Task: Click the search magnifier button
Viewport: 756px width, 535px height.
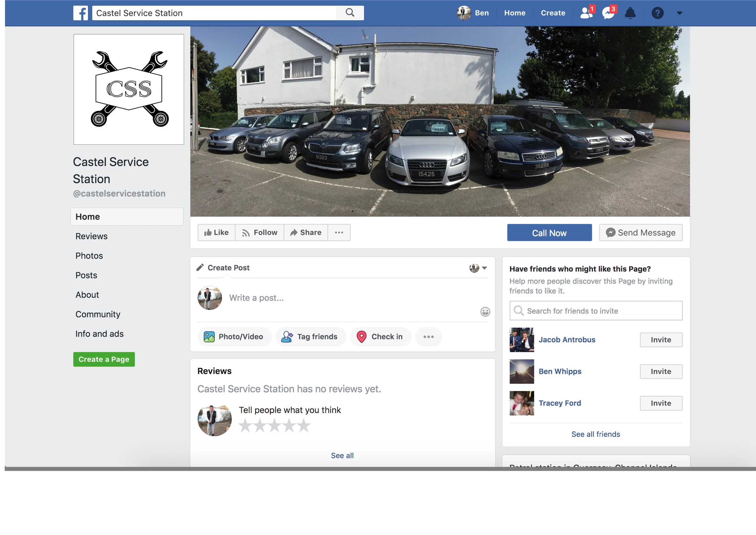Action: (x=350, y=13)
